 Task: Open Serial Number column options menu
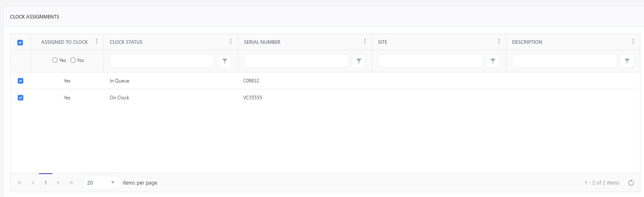tap(364, 41)
